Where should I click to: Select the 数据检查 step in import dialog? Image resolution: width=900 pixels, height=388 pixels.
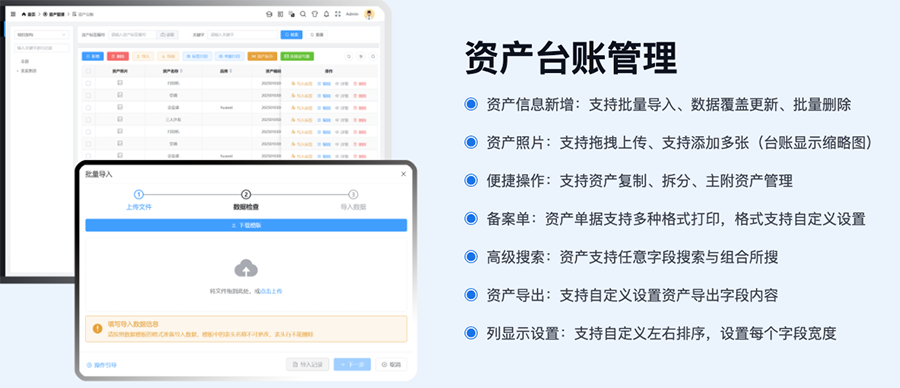246,201
